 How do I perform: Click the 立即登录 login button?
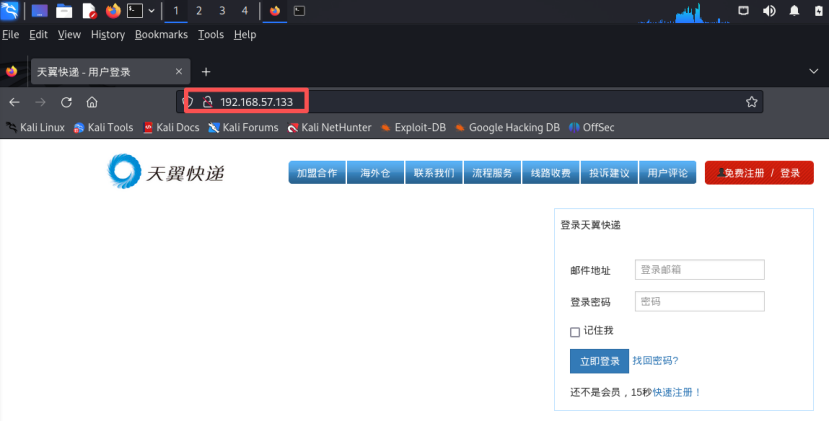pos(600,361)
